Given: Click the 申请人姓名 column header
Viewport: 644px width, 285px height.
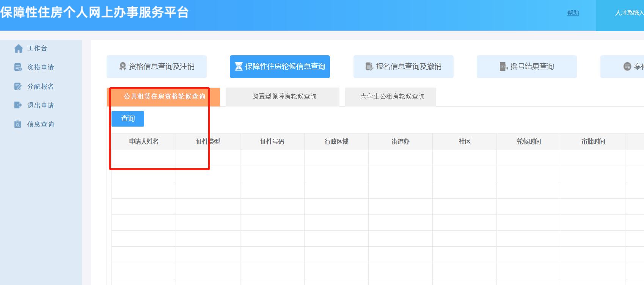Looking at the screenshot, I should (144, 142).
